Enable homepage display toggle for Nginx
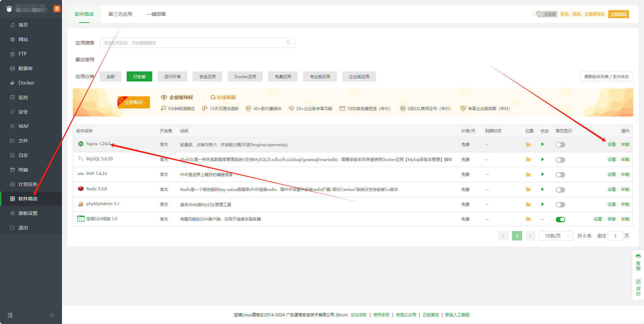Screen dimensions: 644x324 [x=560, y=145]
